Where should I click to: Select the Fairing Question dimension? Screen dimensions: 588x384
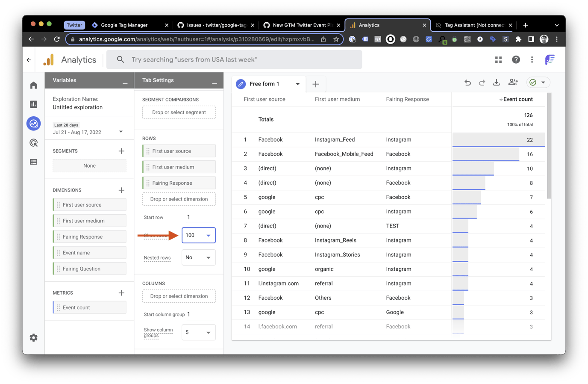(x=90, y=269)
